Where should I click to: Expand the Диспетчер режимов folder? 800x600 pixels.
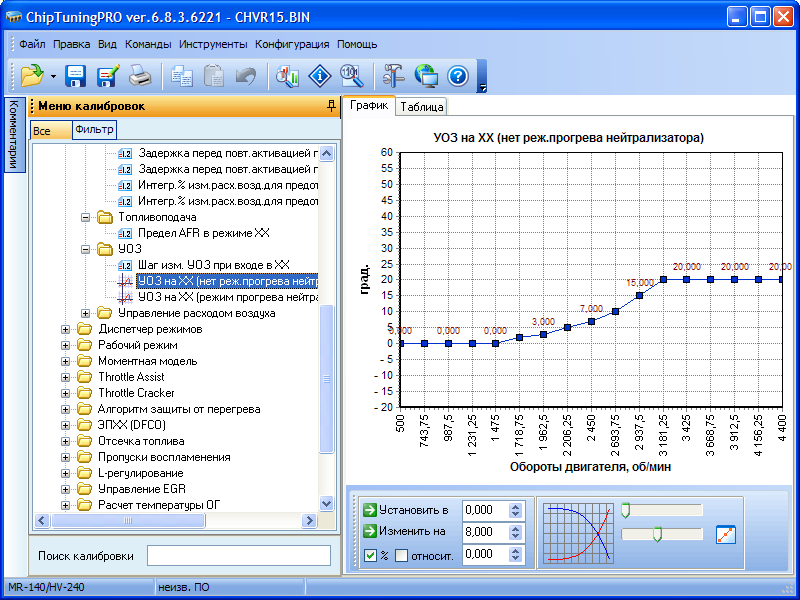pyautogui.click(x=67, y=329)
